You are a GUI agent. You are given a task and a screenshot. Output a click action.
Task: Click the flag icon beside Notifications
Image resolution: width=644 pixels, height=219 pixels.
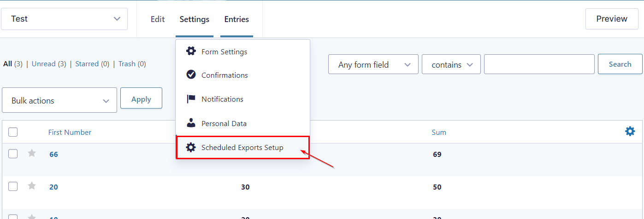[191, 99]
